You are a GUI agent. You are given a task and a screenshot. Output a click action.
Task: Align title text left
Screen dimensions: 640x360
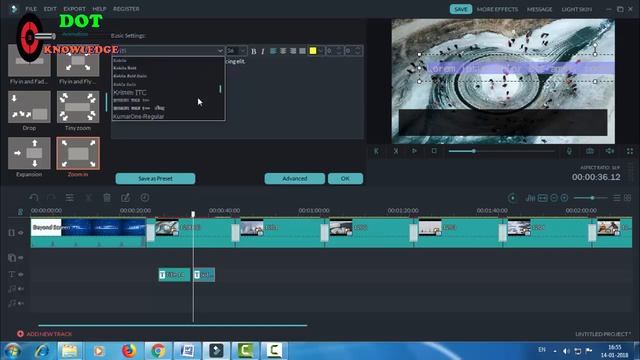coord(273,51)
